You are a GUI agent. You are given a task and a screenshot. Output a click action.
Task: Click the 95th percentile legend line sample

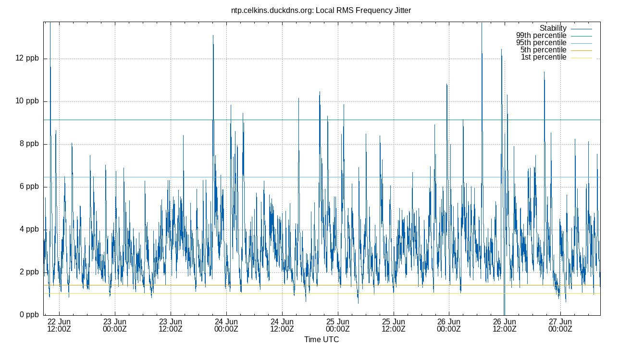point(582,43)
